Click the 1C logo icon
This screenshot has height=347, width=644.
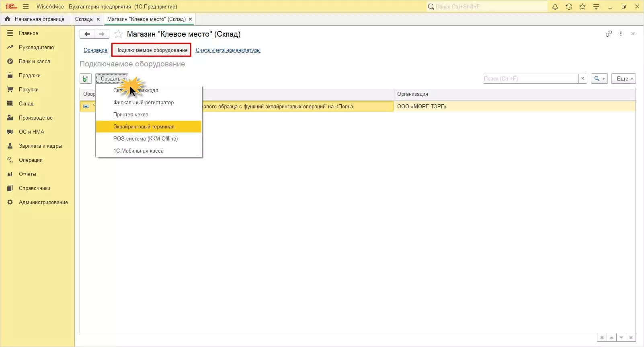[11, 6]
